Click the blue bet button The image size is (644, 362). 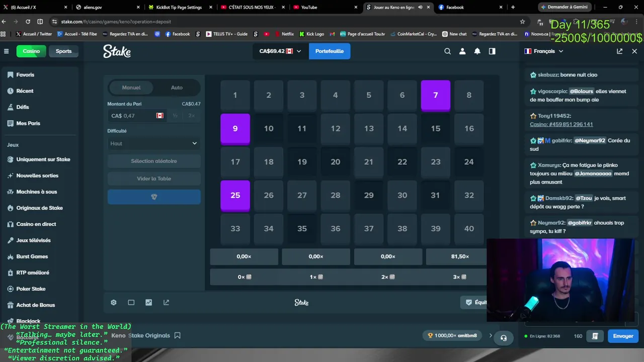(154, 197)
